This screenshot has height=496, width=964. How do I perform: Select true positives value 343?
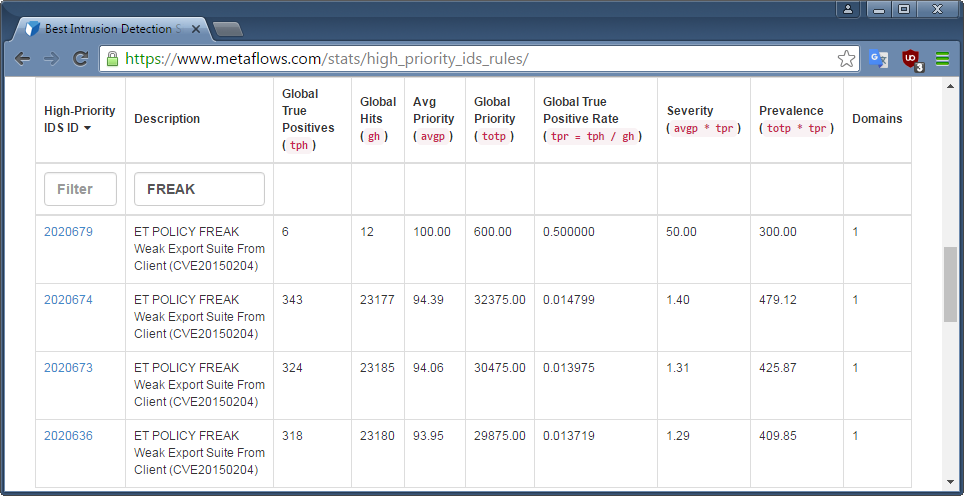point(292,300)
